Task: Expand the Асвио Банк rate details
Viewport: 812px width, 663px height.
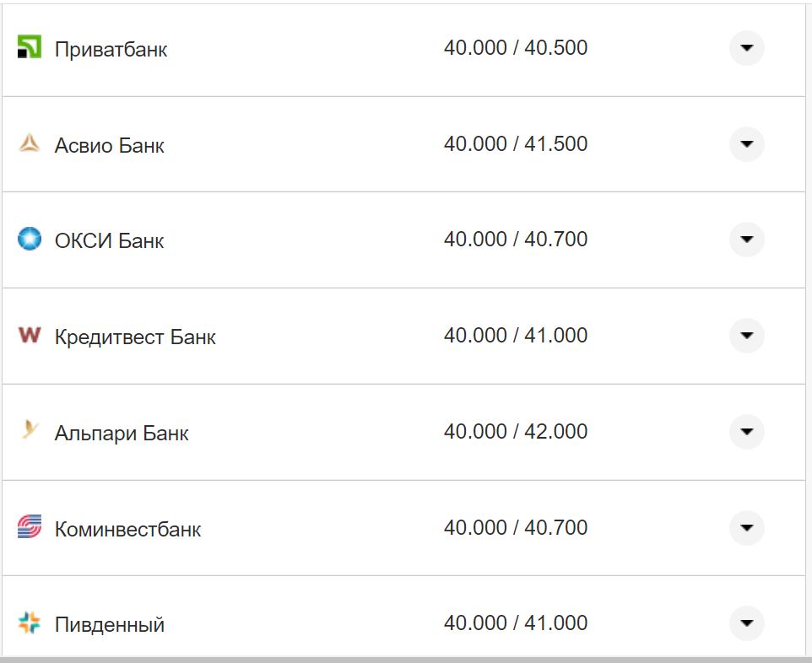Action: [746, 144]
